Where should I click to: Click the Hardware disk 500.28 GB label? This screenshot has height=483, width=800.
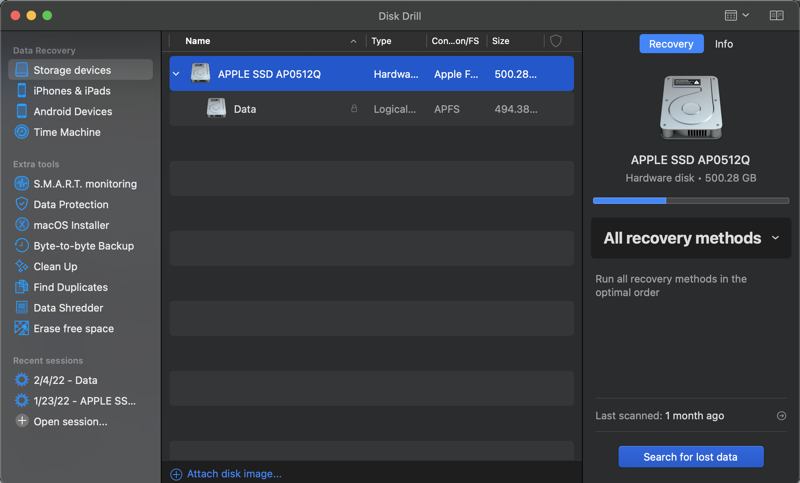(x=691, y=178)
